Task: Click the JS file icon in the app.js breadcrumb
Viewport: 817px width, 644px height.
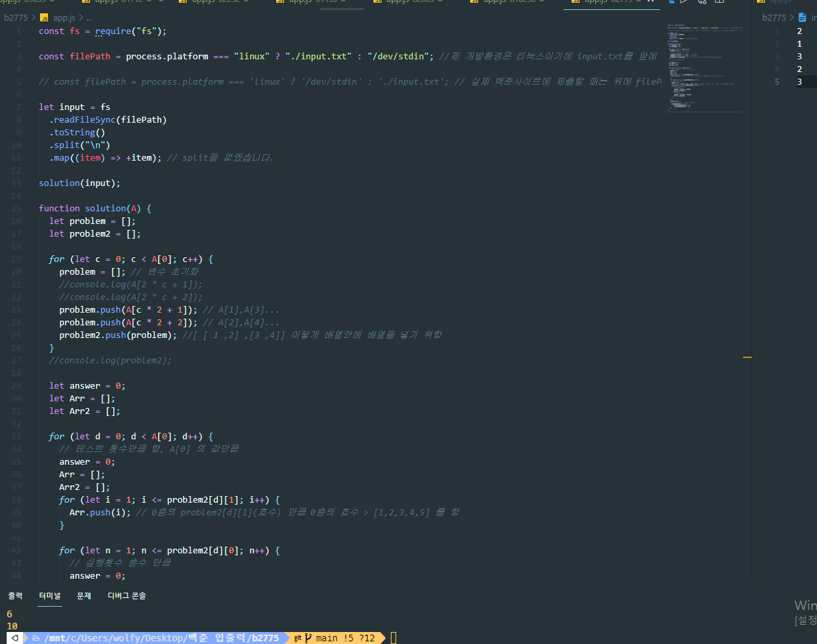Action: click(x=45, y=17)
